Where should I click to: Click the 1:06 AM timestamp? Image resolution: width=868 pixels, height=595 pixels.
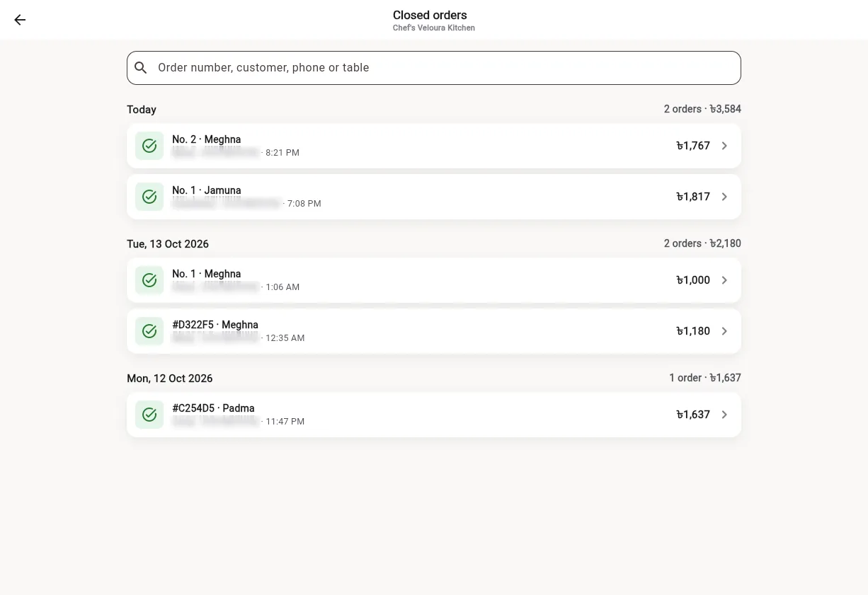coord(282,287)
